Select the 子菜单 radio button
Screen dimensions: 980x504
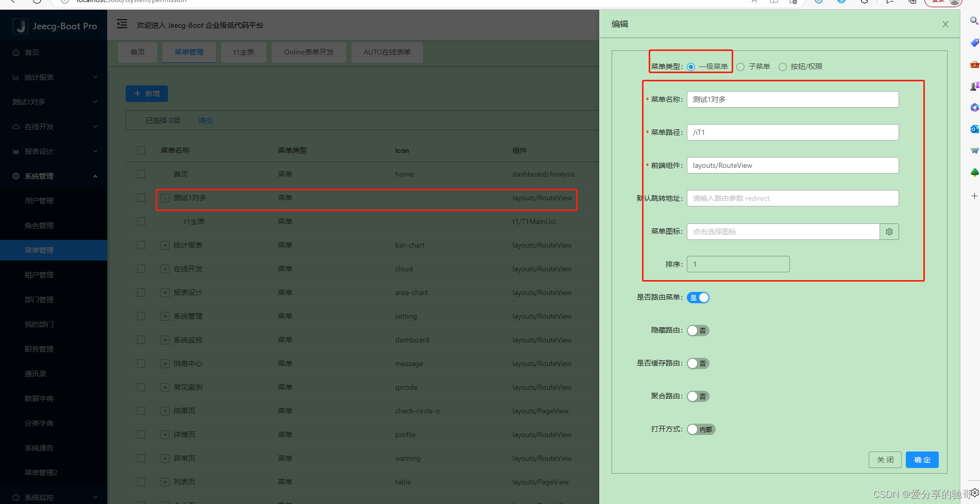[740, 67]
